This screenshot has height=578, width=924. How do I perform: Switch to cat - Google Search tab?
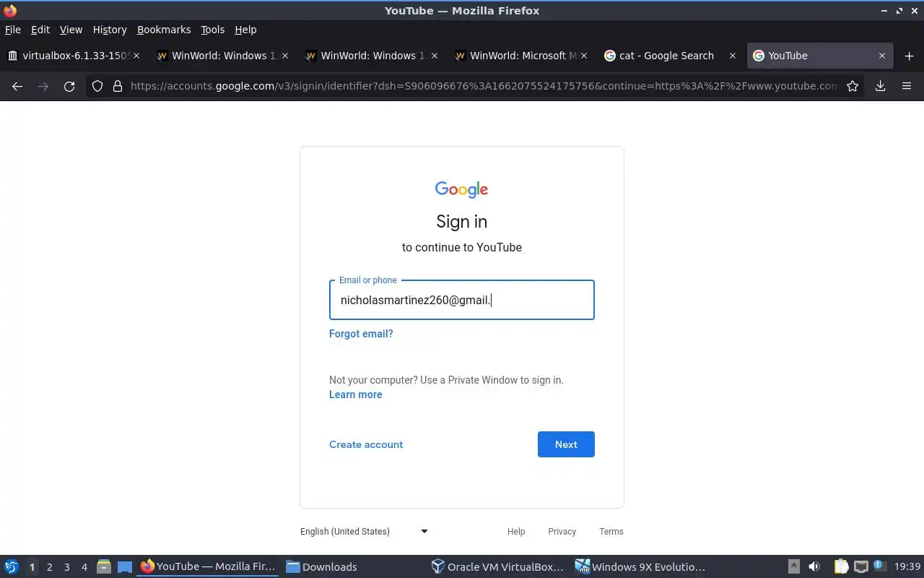click(669, 56)
